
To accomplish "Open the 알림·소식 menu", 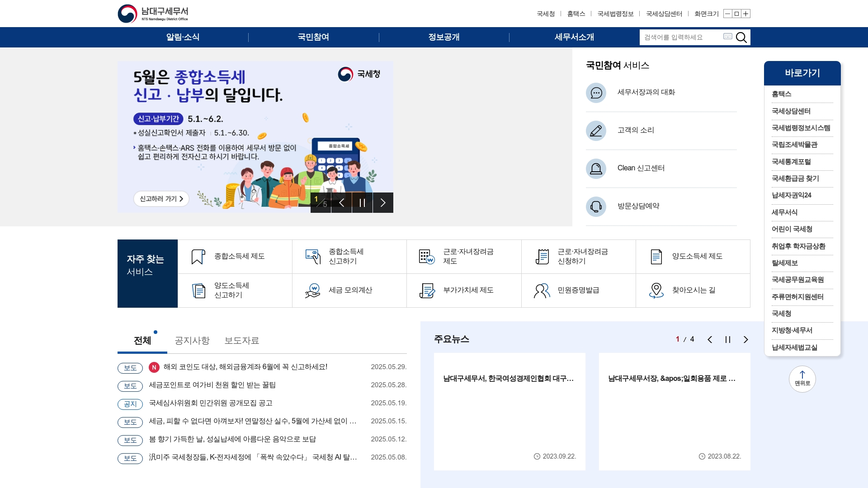I will 183,37.
